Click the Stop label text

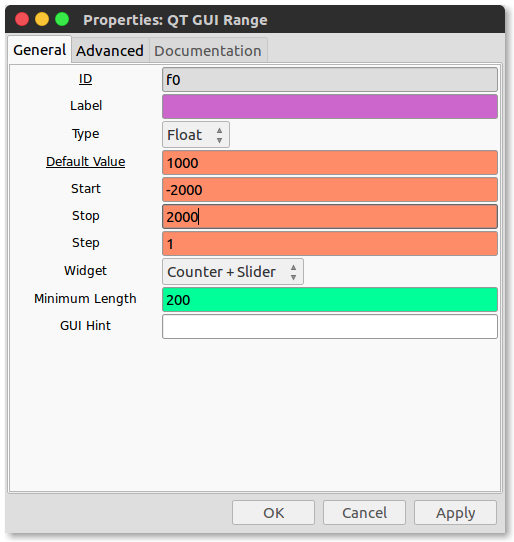pyautogui.click(x=86, y=216)
